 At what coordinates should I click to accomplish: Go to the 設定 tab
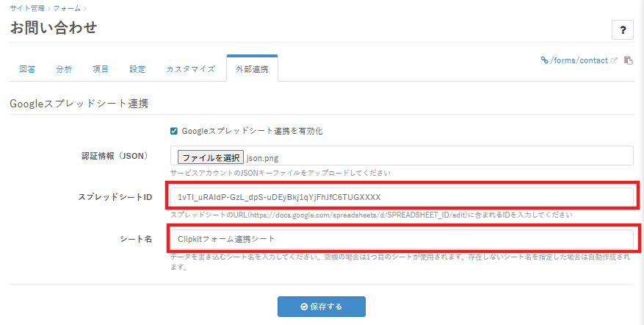click(137, 69)
